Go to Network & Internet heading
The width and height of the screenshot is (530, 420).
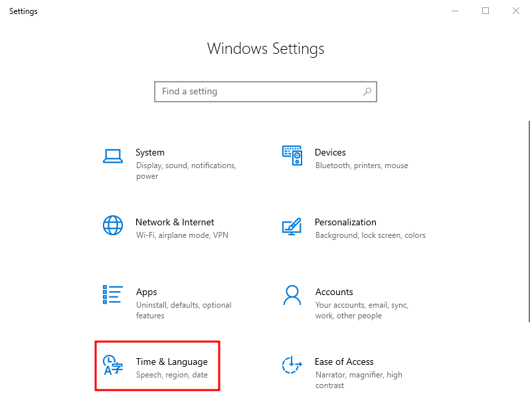pos(175,222)
